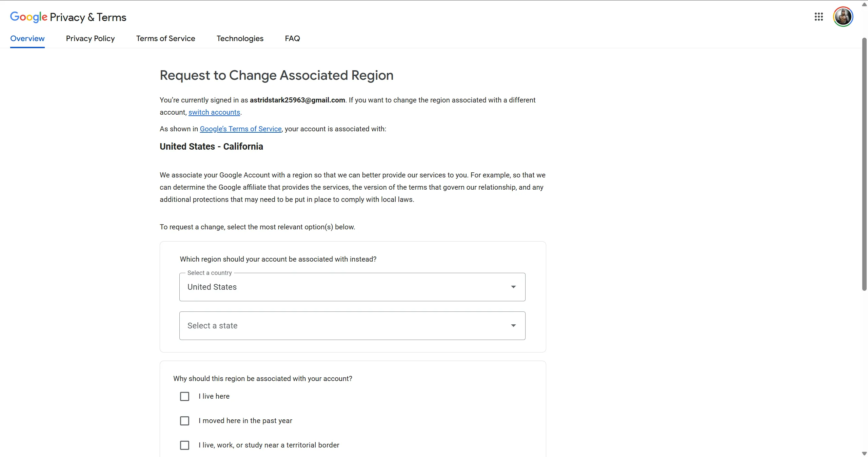
Task: Select the Overview tab
Action: point(27,38)
